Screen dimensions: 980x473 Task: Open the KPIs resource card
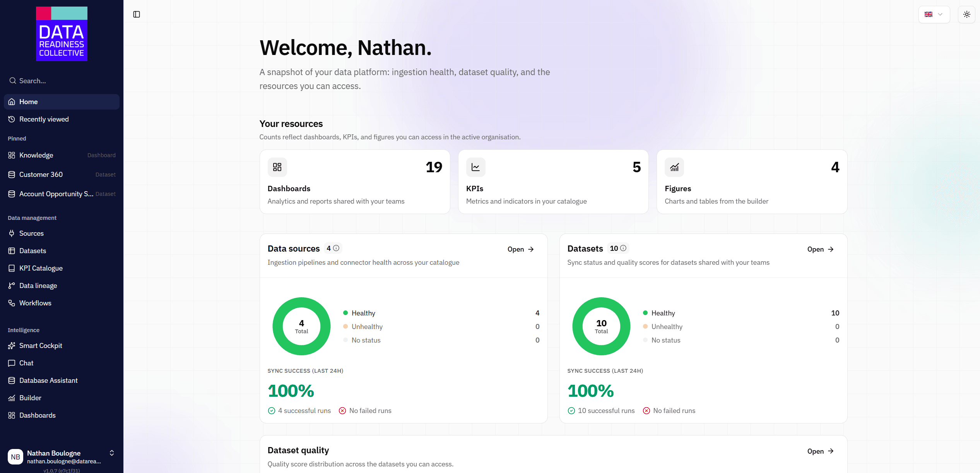click(x=553, y=182)
